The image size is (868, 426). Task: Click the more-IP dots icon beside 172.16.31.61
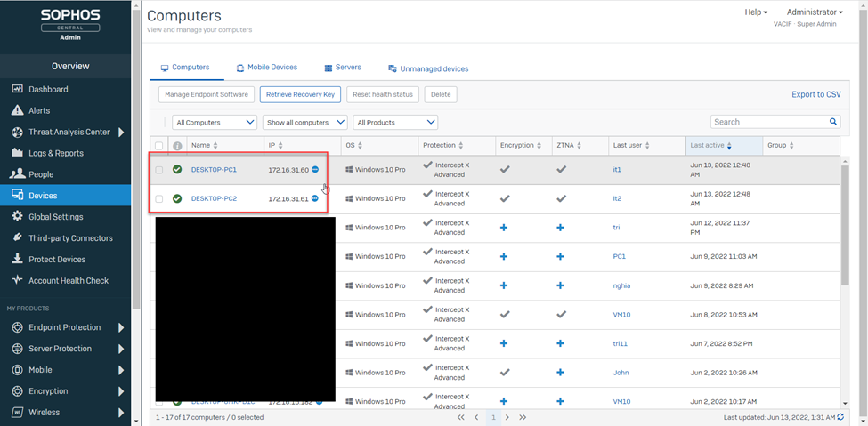click(315, 198)
